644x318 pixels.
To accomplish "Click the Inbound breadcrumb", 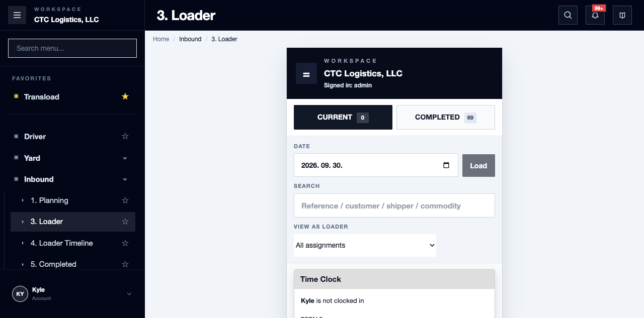I will pos(190,39).
